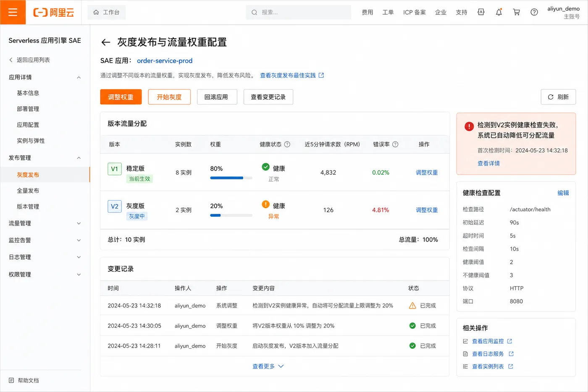Click the instance list icon
This screenshot has width=588, height=392.
[x=465, y=366]
